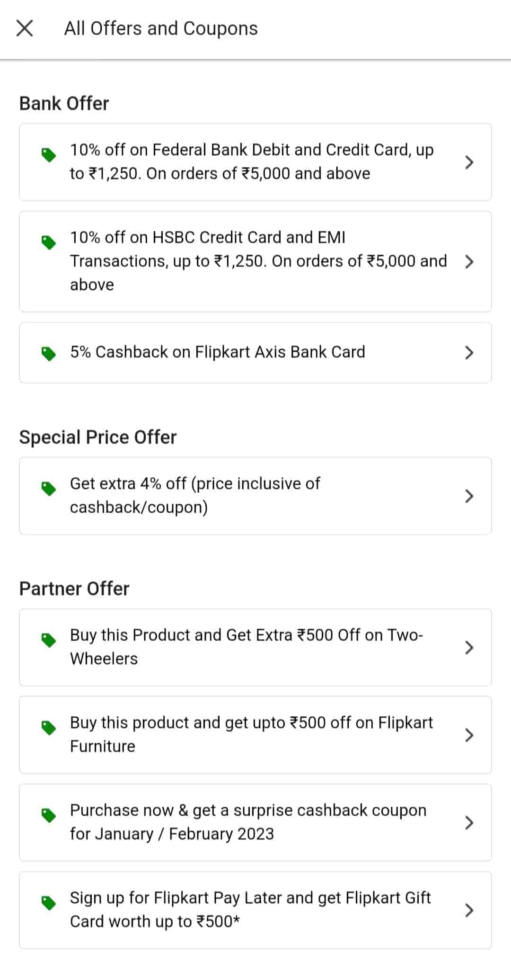This screenshot has height=980, width=511.
Task: Tap tag icon beside surprise cashback coupon offer
Action: coord(48,815)
